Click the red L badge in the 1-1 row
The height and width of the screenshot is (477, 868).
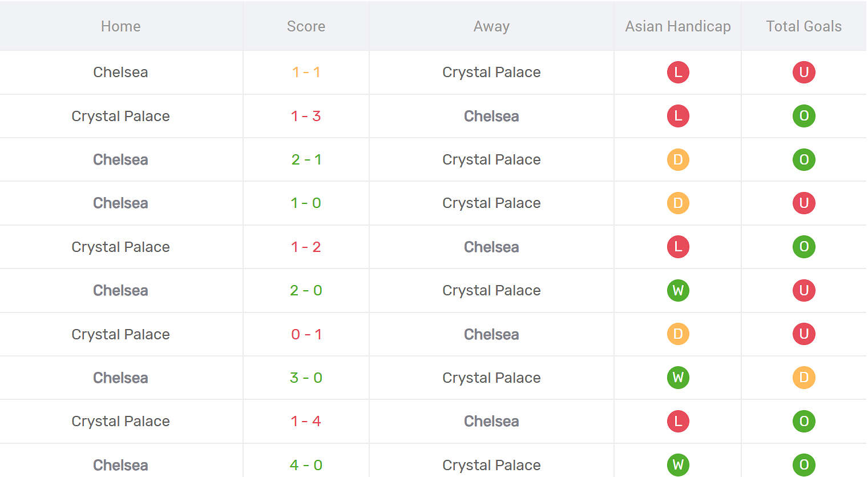(678, 73)
